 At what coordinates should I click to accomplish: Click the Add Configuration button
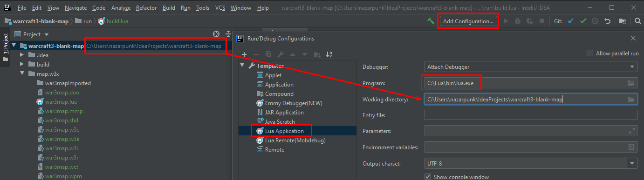(x=468, y=21)
